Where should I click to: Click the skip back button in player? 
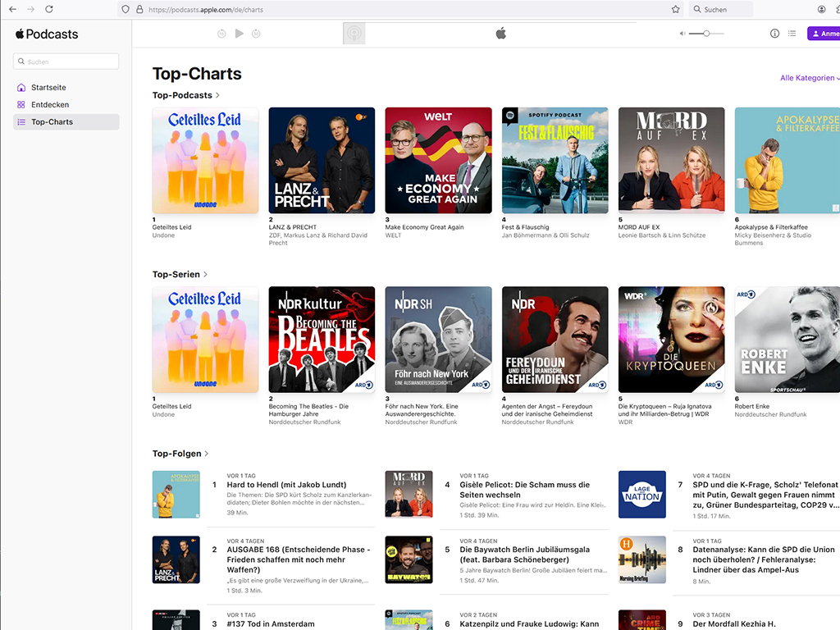click(221, 34)
